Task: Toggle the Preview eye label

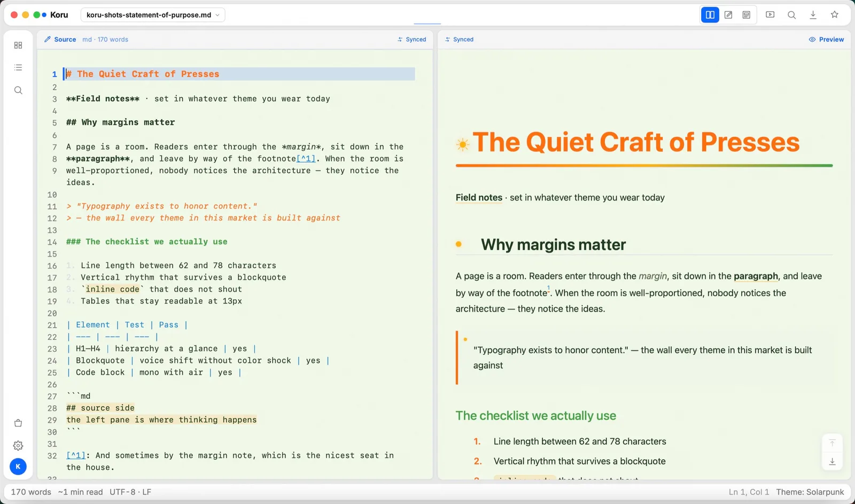Action: coord(826,40)
